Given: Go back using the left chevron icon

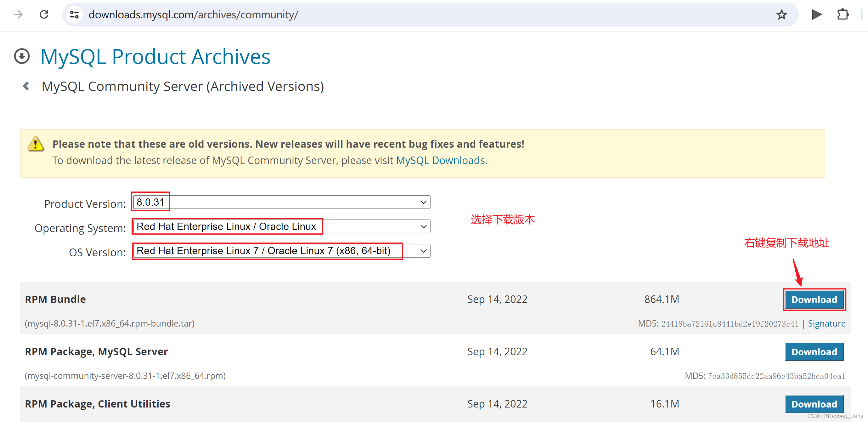Looking at the screenshot, I should click(x=26, y=86).
